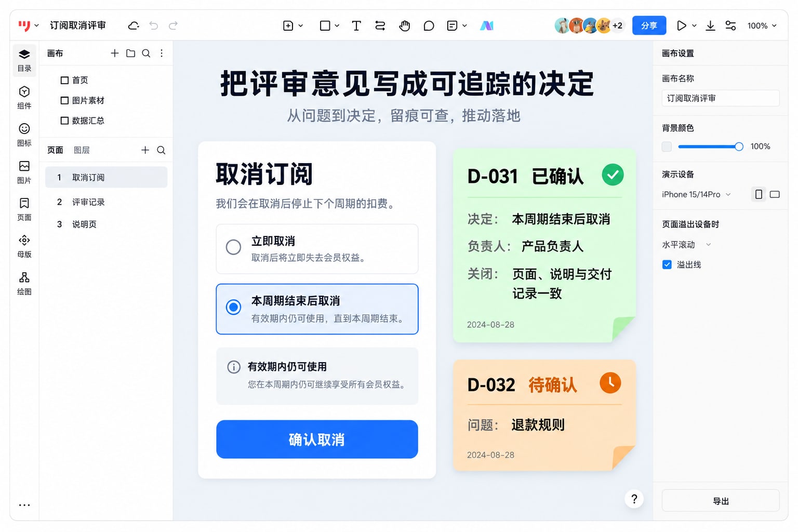Click the undo arrow icon
This screenshot has width=798, height=532.
154,25
